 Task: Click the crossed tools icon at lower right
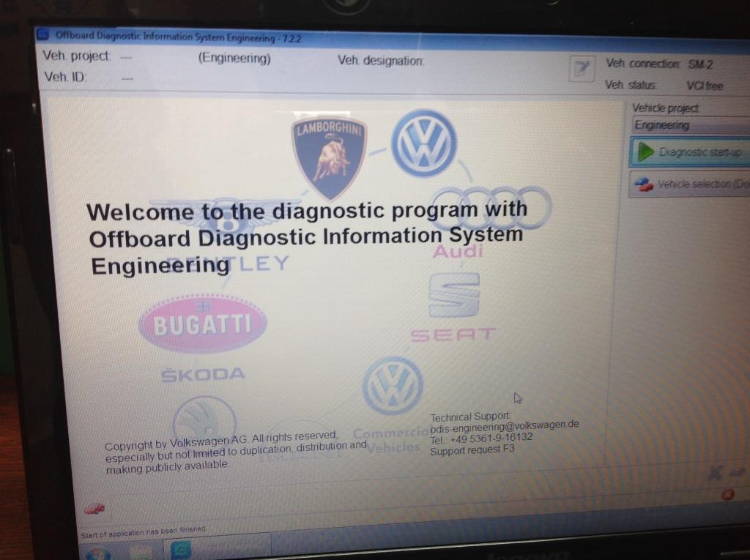(715, 473)
